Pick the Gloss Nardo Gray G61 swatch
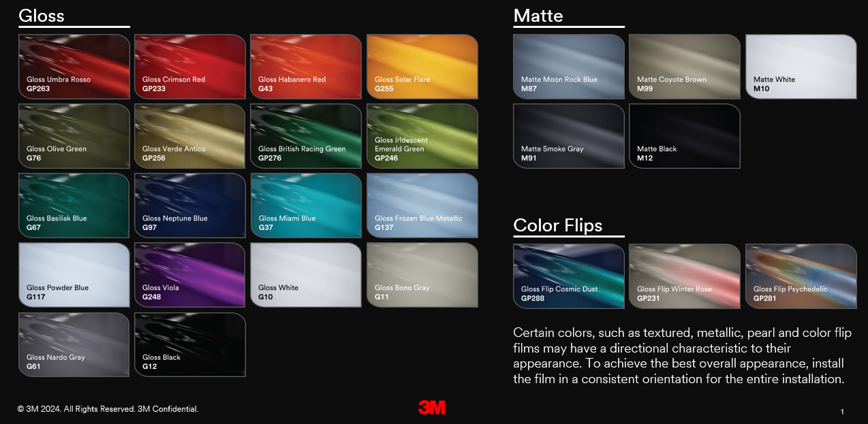The height and width of the screenshot is (424, 868). pyautogui.click(x=74, y=344)
